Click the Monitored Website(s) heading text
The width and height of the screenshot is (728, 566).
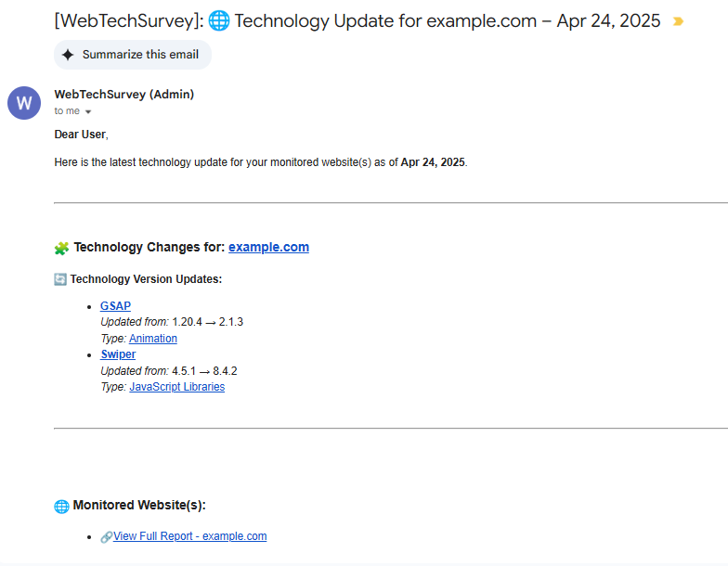139,506
